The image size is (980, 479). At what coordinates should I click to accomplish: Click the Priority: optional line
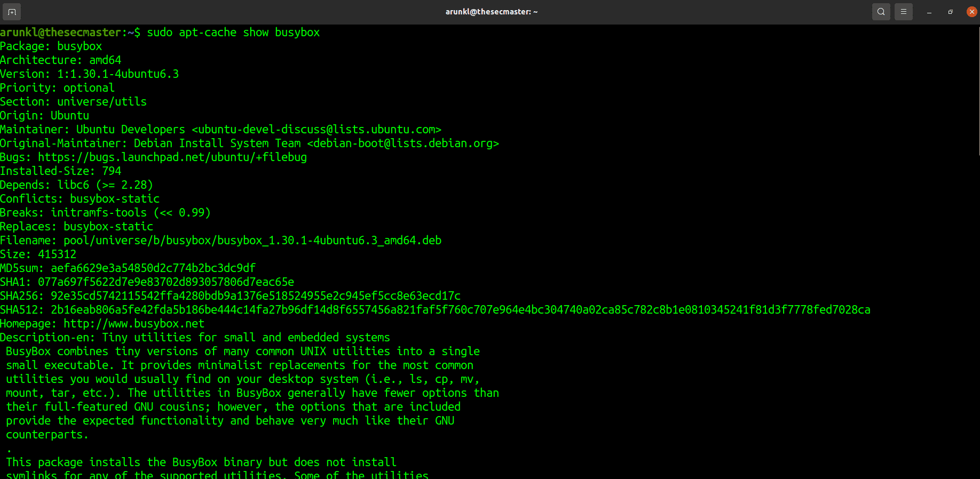(x=57, y=88)
